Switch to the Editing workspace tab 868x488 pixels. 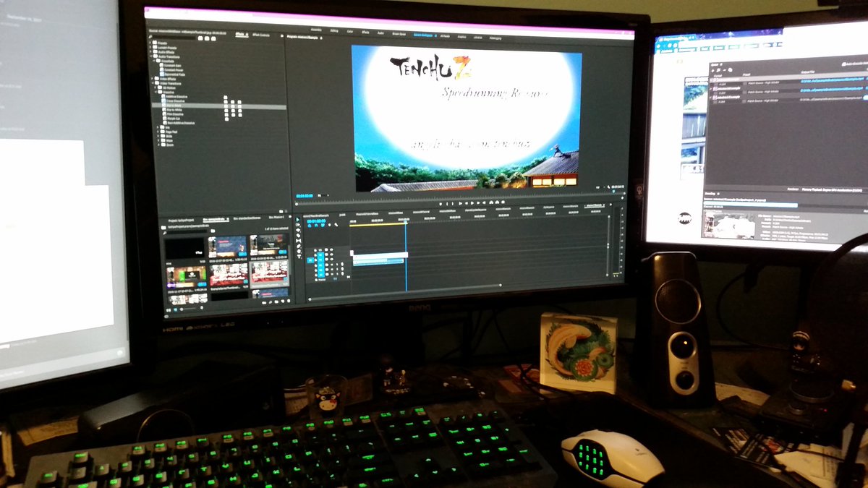[x=334, y=30]
